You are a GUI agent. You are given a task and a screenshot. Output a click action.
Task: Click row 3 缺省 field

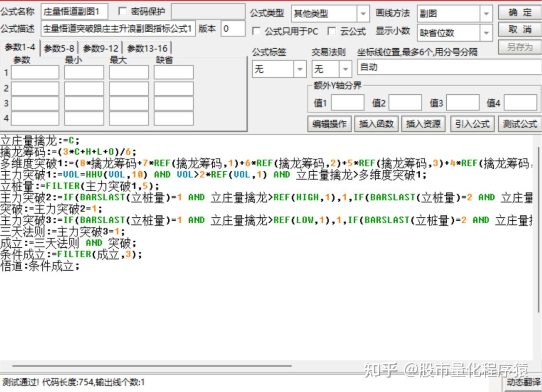click(174, 103)
